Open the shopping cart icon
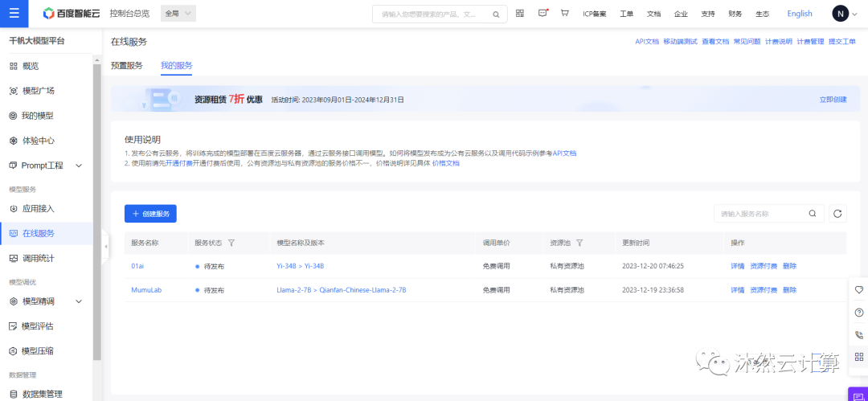The height and width of the screenshot is (401, 868). 565,14
